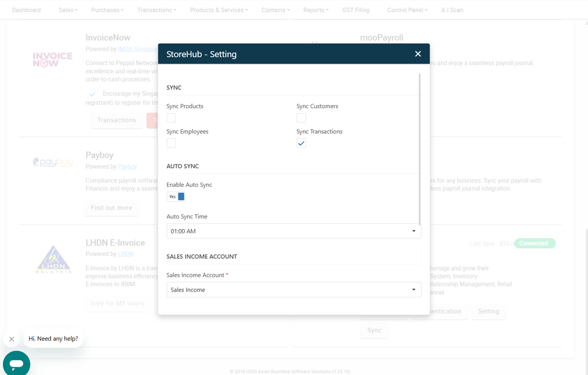Uncheck the Sync Transactions checkbox
The width and height of the screenshot is (588, 375).
point(301,143)
